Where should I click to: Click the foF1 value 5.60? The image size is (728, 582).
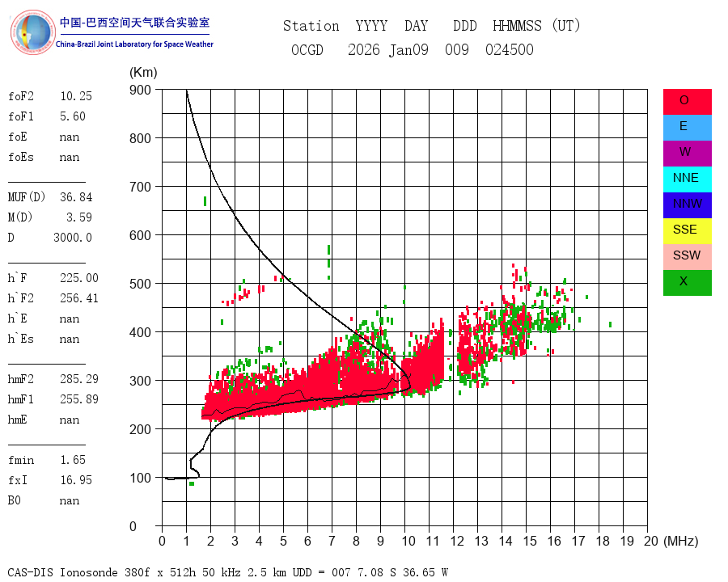tap(73, 116)
